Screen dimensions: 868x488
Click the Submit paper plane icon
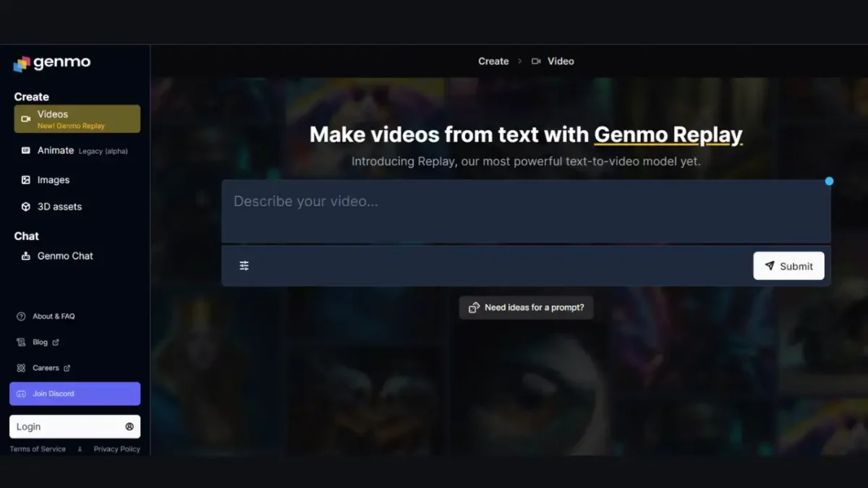768,265
